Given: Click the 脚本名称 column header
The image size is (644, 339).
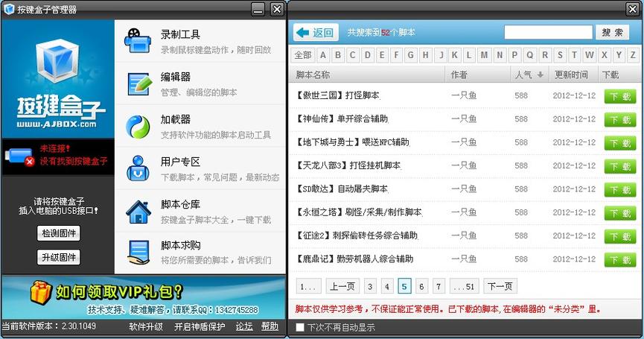Looking at the screenshot, I should tap(313, 75).
